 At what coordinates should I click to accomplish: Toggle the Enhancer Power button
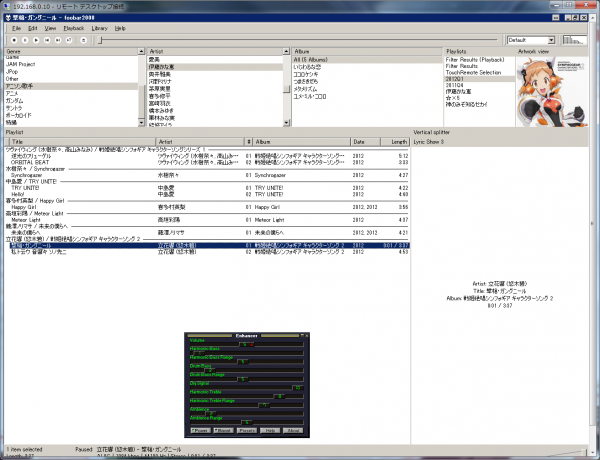click(198, 429)
